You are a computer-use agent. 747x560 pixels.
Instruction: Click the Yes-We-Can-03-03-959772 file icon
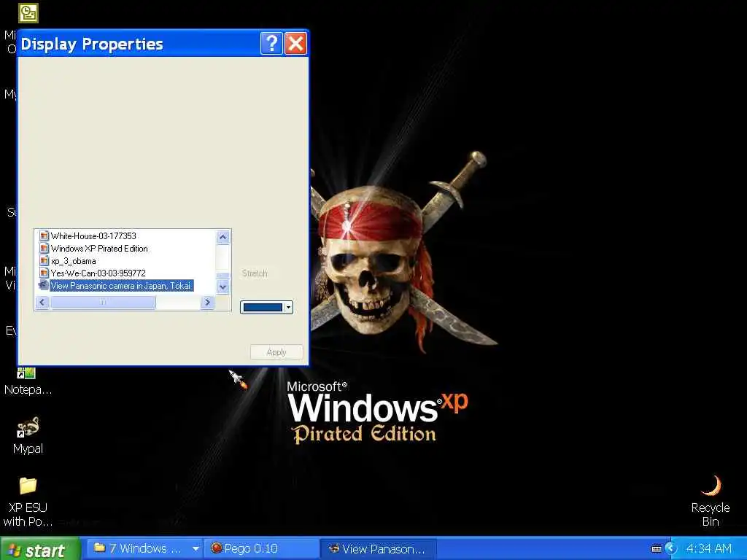click(44, 273)
